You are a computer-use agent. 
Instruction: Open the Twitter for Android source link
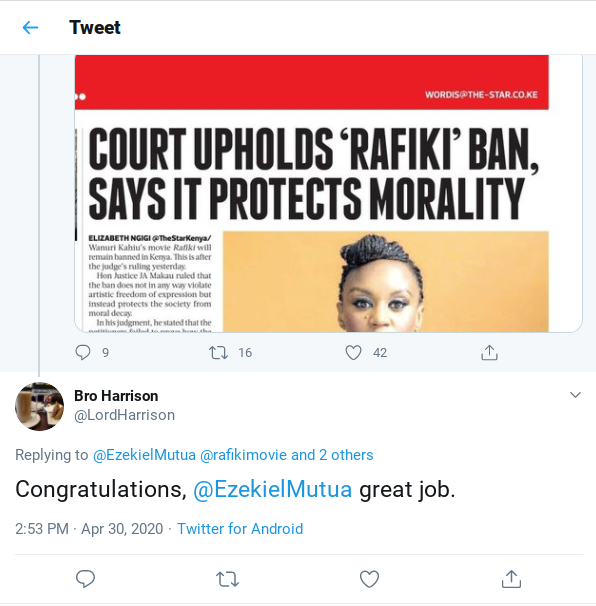(x=240, y=529)
